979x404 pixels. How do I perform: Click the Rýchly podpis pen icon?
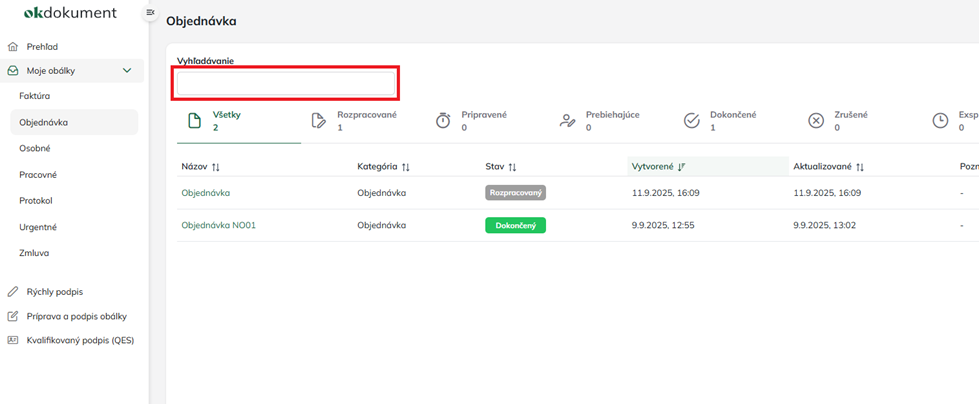[13, 292]
